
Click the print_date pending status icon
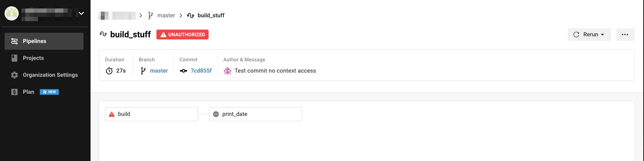tap(216, 114)
